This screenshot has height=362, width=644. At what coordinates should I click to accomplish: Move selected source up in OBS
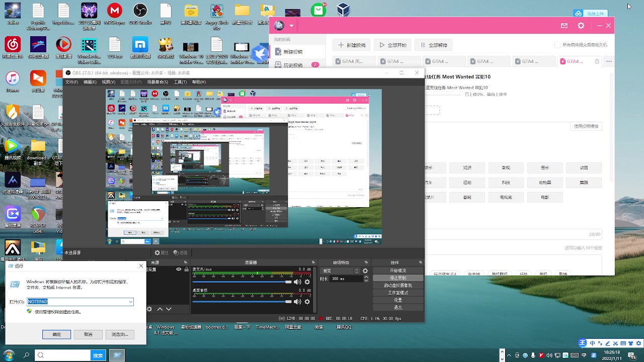coord(160,309)
